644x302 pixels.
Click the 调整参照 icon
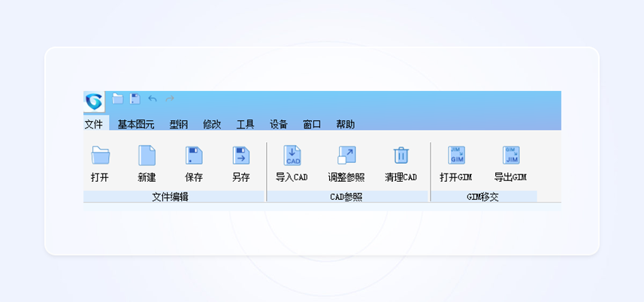[x=346, y=156]
